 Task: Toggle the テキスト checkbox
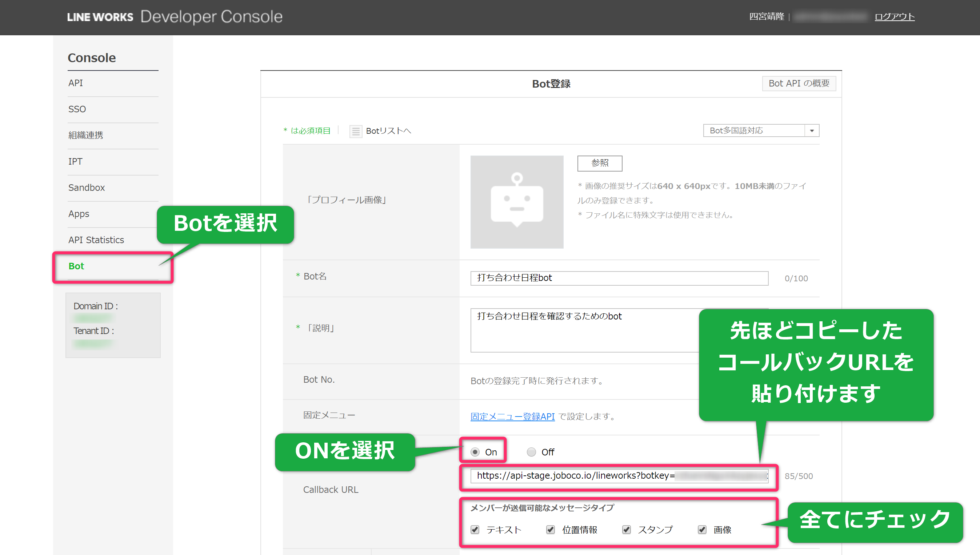tap(475, 530)
